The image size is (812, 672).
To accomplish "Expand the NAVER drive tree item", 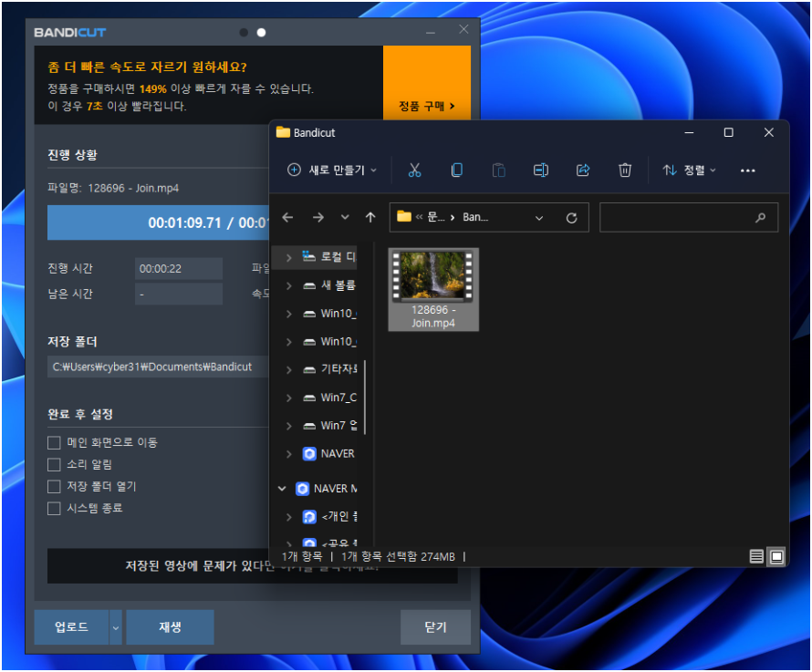I will (x=289, y=453).
